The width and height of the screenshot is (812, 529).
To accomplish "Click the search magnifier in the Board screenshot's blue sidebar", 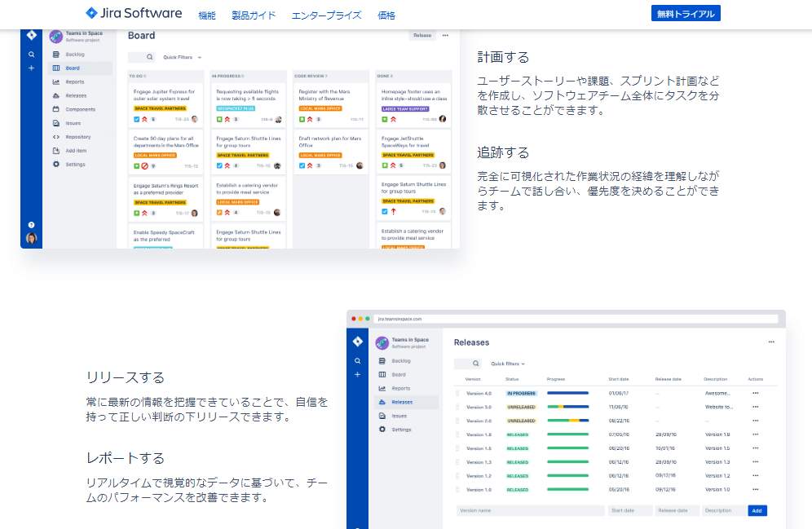I will (32, 55).
